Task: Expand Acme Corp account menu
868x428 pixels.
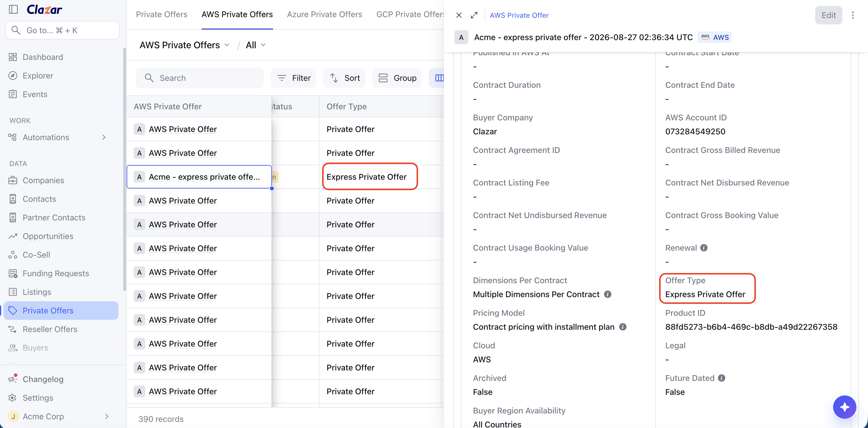Action: coord(107,416)
